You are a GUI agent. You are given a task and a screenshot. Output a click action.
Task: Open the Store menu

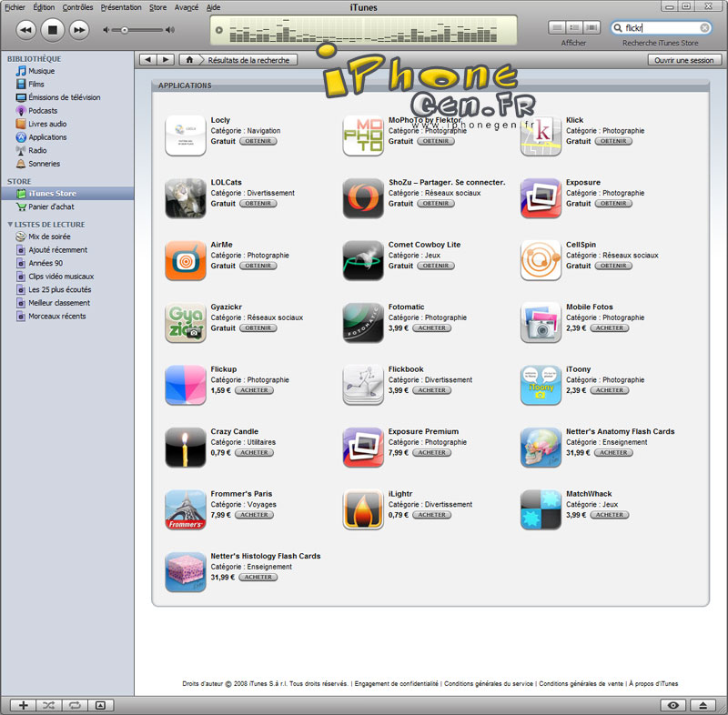pos(157,7)
